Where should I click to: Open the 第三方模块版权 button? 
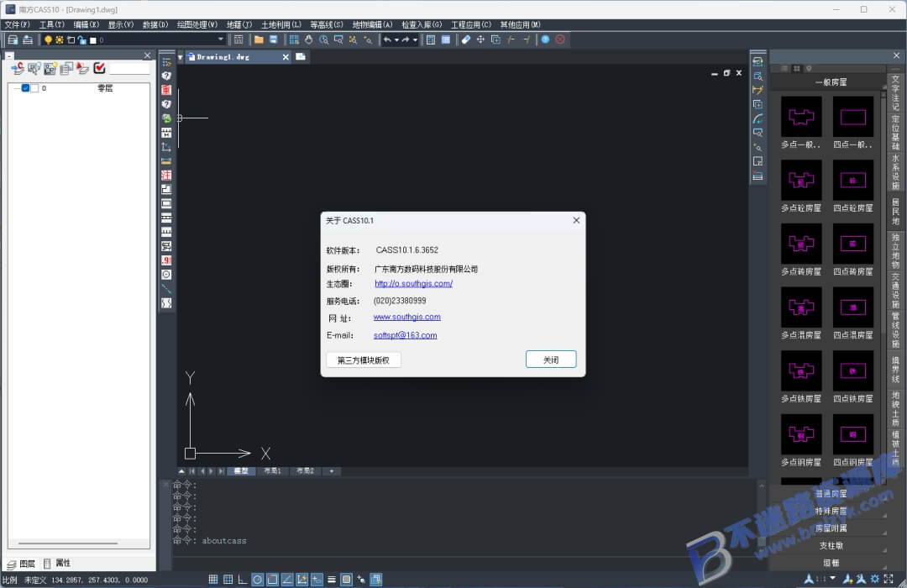point(364,360)
